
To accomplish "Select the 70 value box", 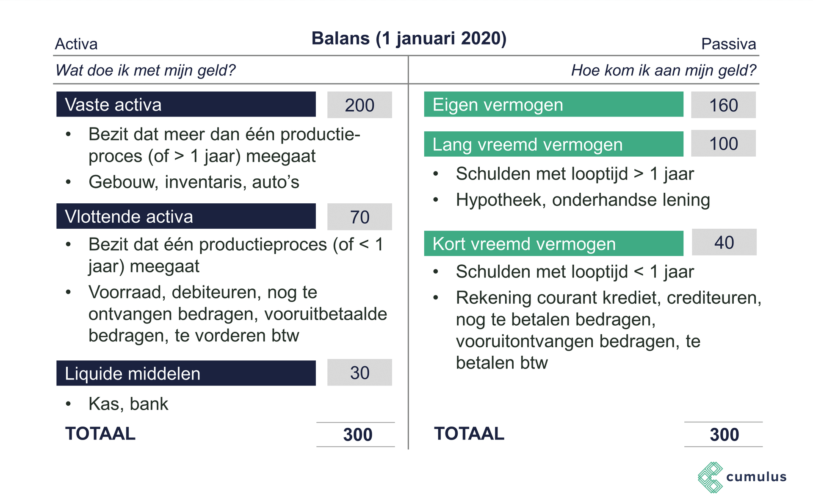I will (x=359, y=217).
